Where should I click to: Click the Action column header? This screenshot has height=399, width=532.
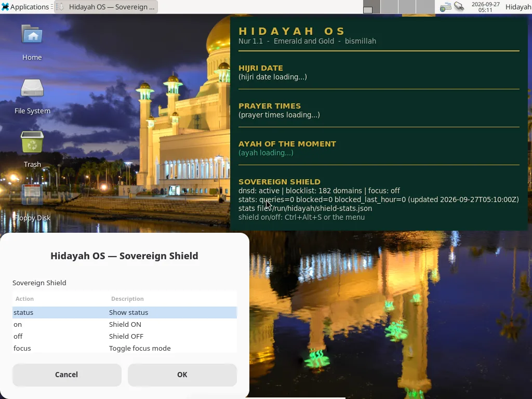coord(60,299)
